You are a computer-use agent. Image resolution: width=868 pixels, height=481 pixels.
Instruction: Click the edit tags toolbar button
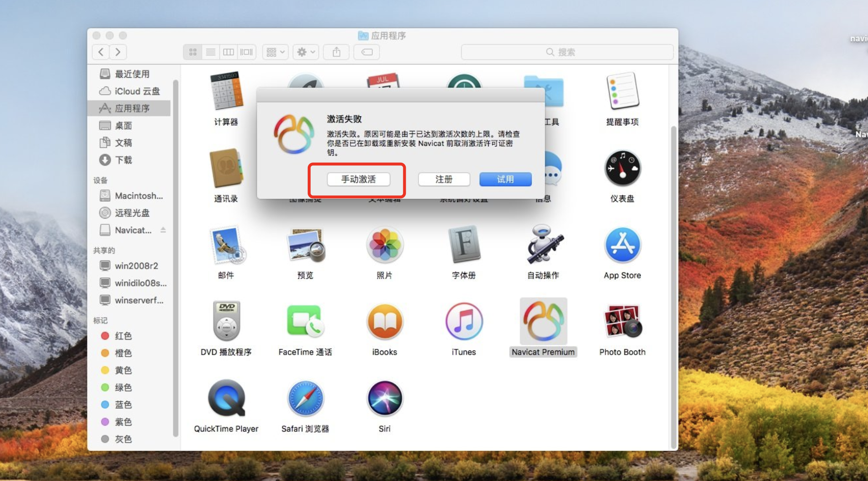[367, 52]
